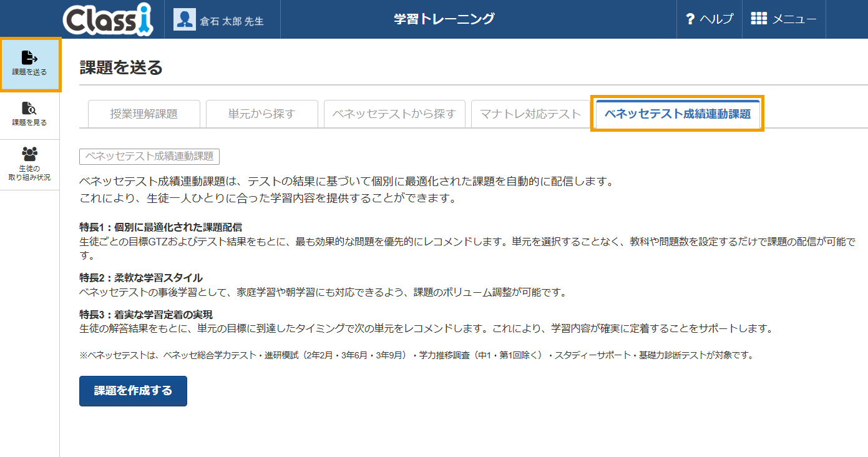Click the 課題を作成する button
868x457 pixels.
(x=133, y=391)
